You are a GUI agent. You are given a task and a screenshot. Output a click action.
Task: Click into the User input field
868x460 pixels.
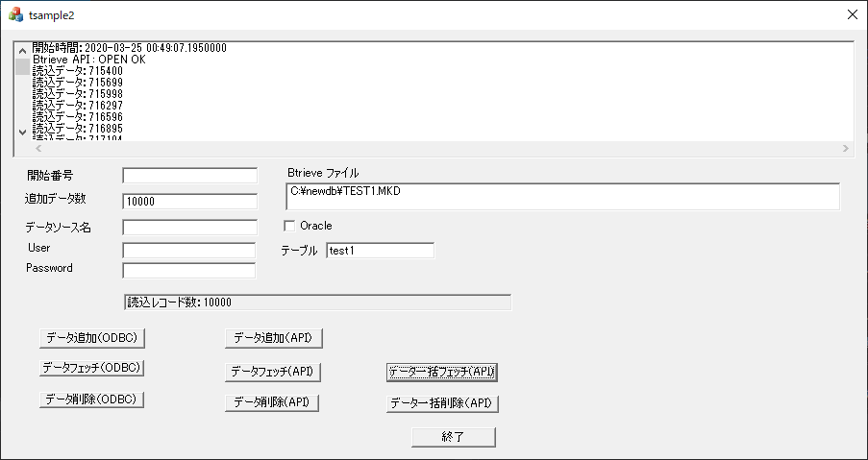(189, 250)
